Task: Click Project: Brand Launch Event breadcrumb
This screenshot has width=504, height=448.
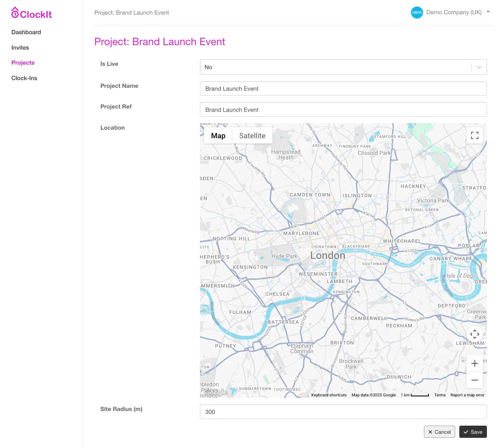Action: (132, 13)
